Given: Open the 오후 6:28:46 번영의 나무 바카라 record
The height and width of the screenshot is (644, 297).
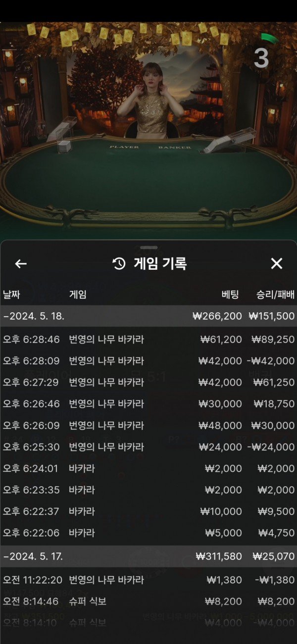Looking at the screenshot, I should [x=148, y=340].
